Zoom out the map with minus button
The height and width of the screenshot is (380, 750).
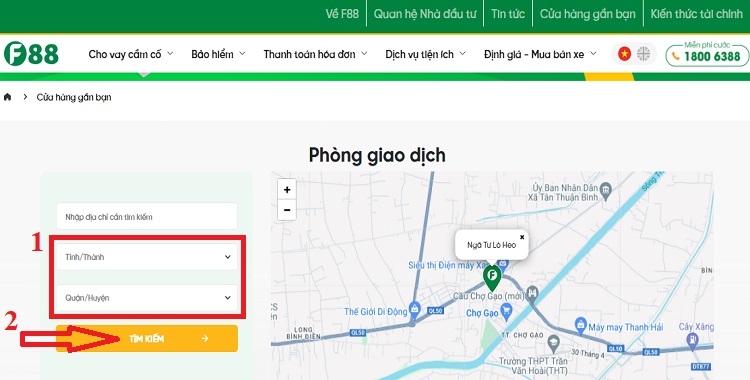pyautogui.click(x=287, y=210)
